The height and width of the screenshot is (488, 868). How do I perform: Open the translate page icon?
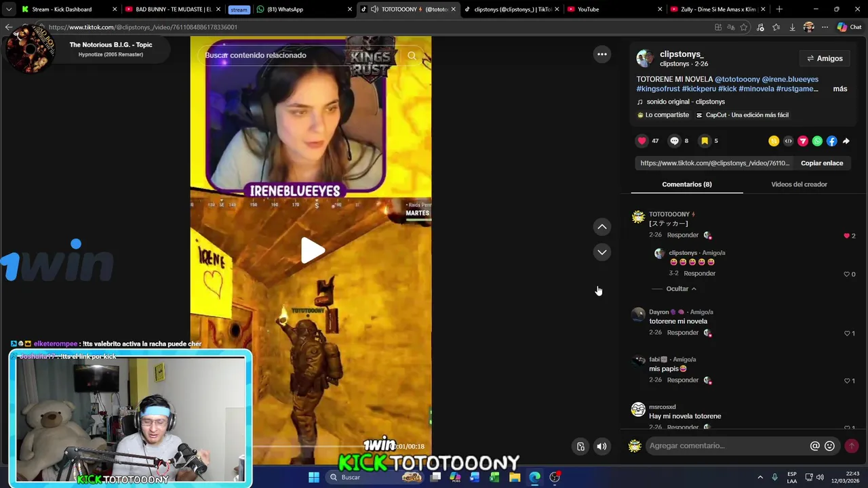(x=731, y=27)
